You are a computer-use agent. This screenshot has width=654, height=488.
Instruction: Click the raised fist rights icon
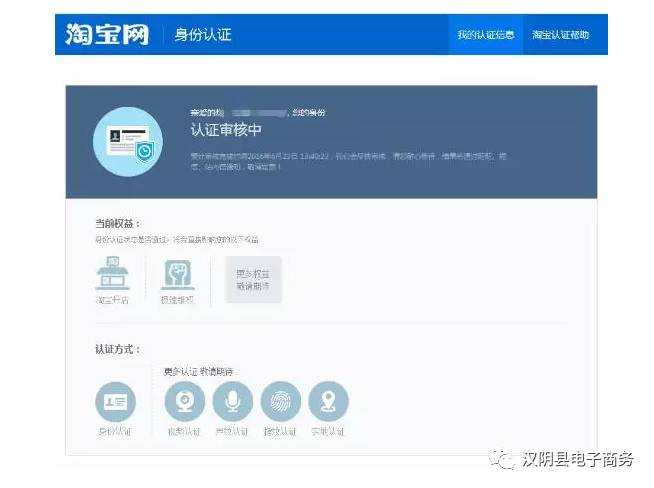coord(178,274)
